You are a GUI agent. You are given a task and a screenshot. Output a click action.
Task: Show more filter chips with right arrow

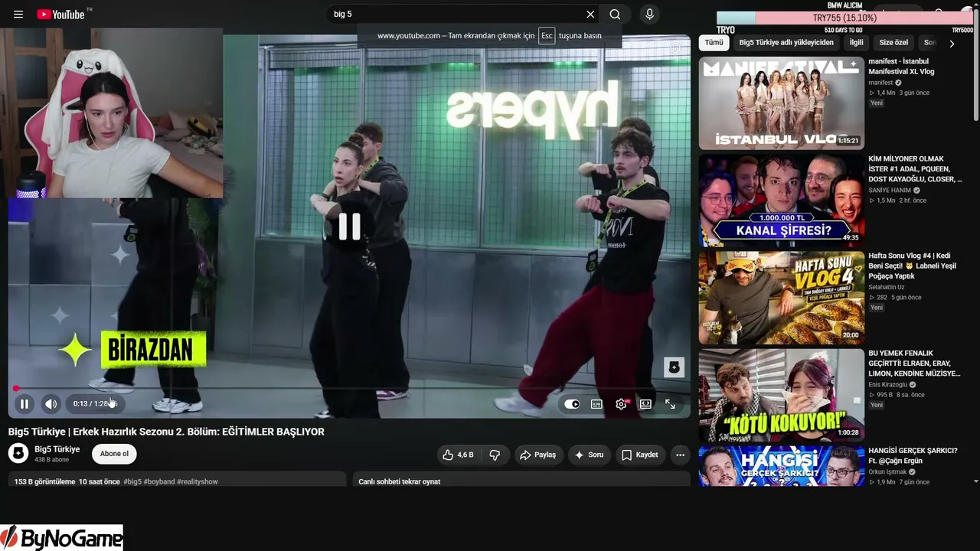[x=952, y=44]
